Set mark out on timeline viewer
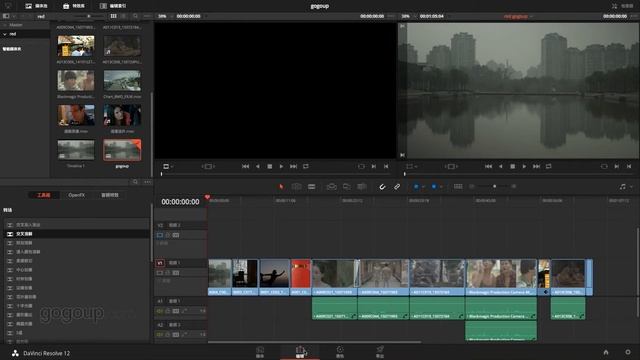The image size is (640, 360). pyautogui.click(x=629, y=167)
